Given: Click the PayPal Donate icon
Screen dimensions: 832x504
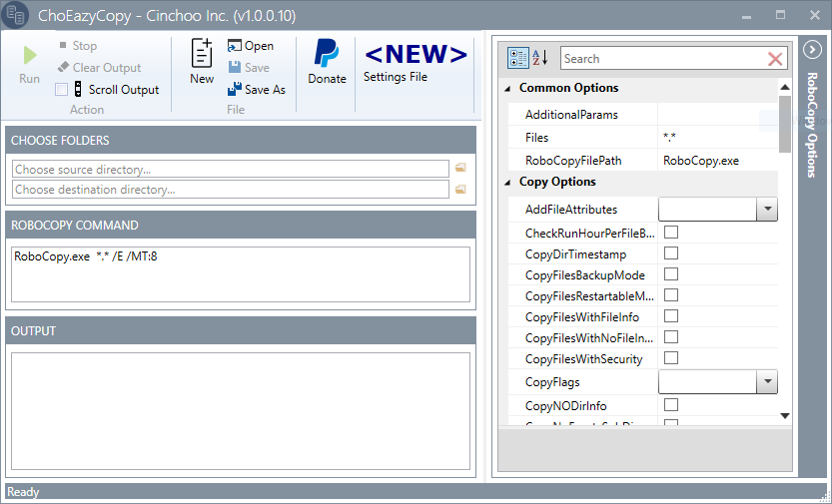Looking at the screenshot, I should coord(327,53).
